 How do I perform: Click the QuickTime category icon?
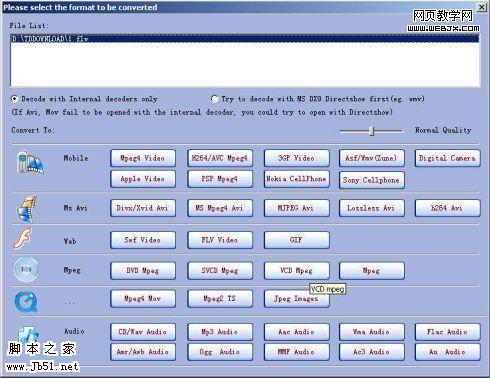coord(26,301)
